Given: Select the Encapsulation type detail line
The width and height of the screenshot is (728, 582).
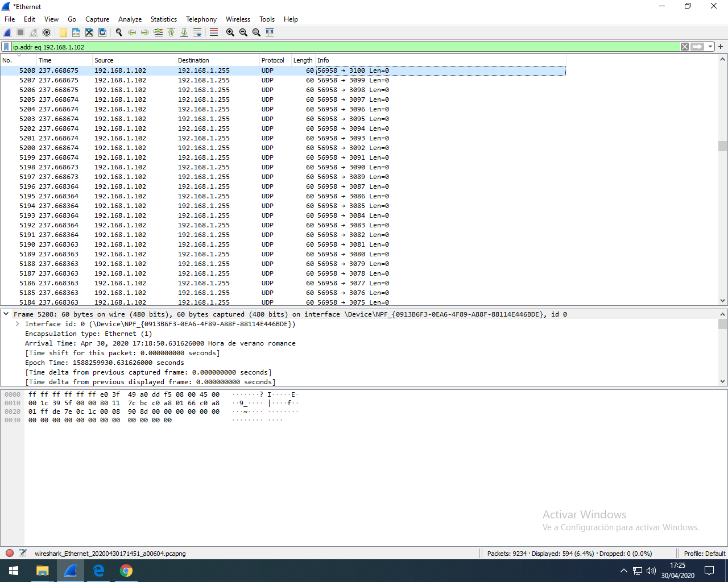Looking at the screenshot, I should (x=88, y=334).
